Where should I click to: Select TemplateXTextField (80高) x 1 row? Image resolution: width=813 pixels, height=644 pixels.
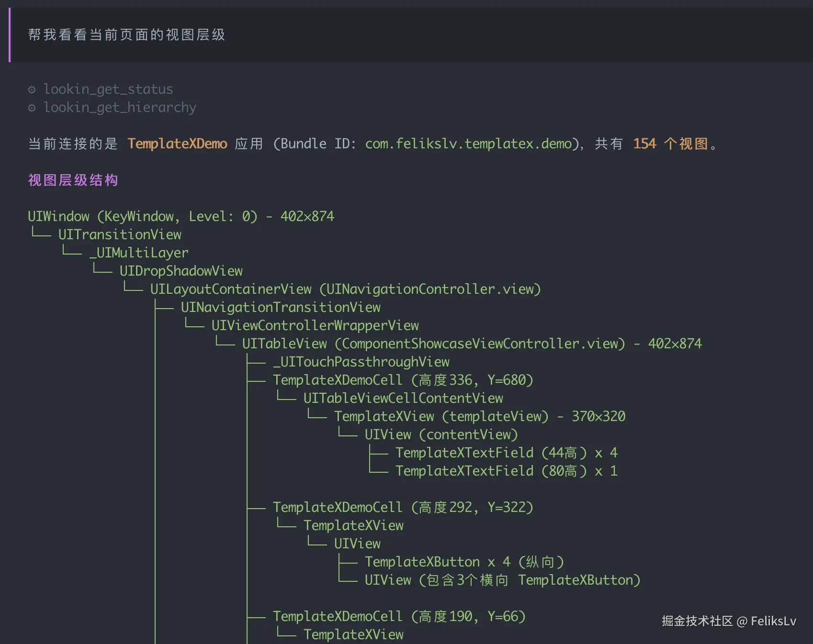(x=507, y=471)
